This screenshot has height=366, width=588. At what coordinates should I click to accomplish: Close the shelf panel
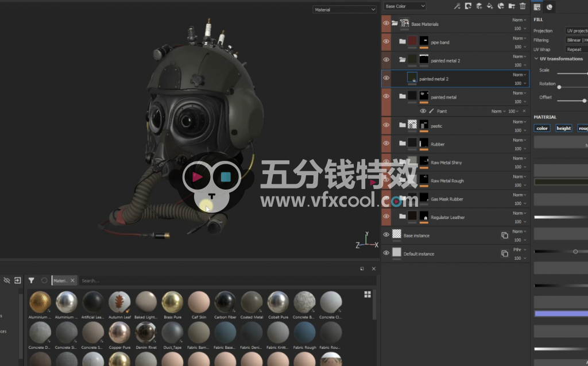pos(373,269)
